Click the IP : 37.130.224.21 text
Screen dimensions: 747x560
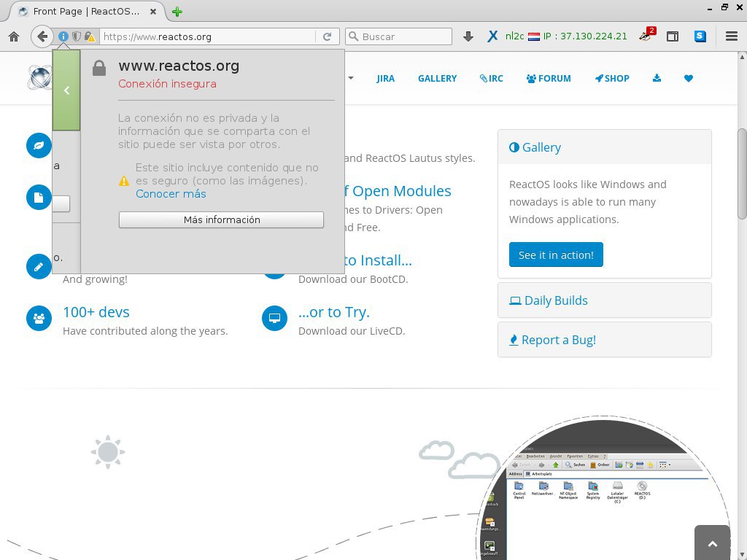click(x=585, y=36)
